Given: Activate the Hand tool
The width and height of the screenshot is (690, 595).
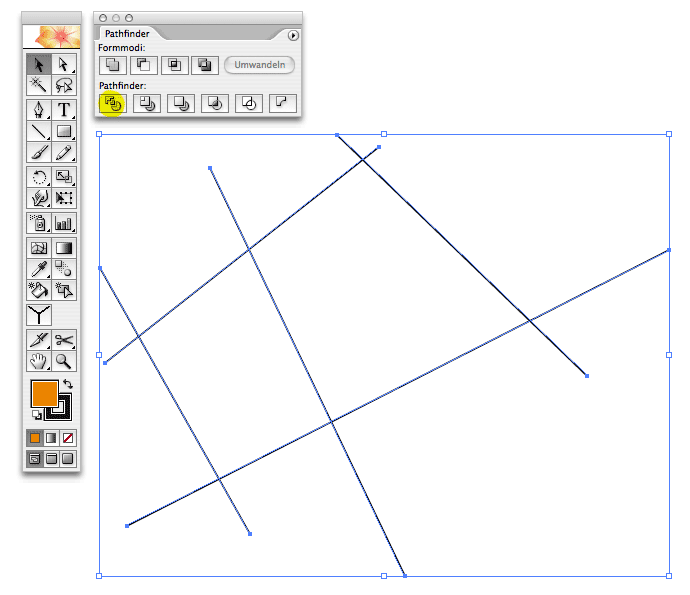Looking at the screenshot, I should (x=39, y=361).
